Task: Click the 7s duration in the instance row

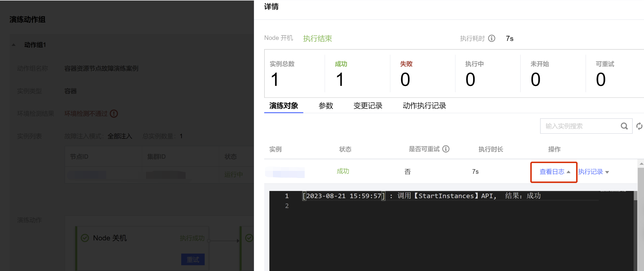Action: pyautogui.click(x=475, y=172)
